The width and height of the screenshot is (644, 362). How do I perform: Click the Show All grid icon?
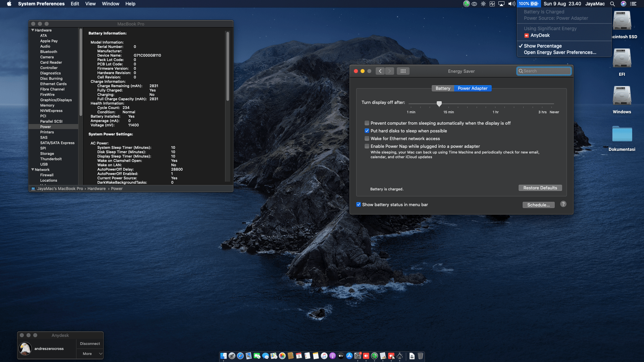(x=403, y=71)
